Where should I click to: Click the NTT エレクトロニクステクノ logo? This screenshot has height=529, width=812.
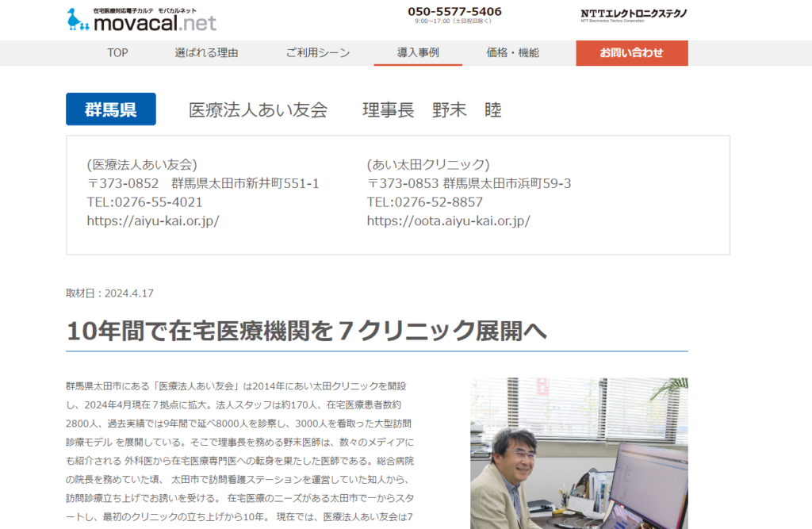tap(634, 15)
